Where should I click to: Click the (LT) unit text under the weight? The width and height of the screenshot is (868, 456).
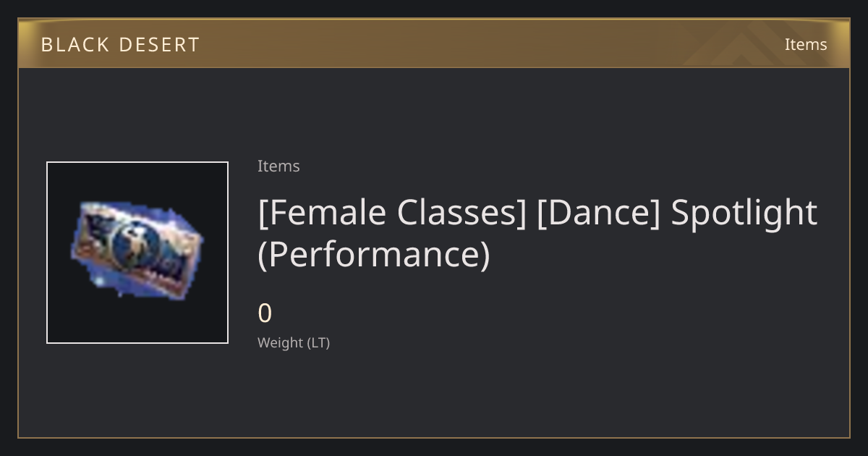318,342
